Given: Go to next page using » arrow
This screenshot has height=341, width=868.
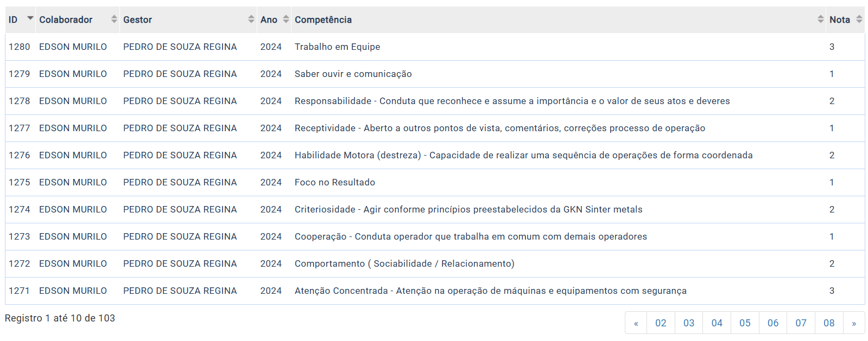Looking at the screenshot, I should 854,323.
